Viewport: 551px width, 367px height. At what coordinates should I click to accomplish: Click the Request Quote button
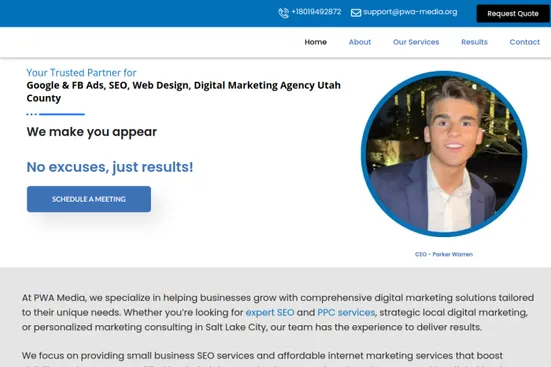click(513, 13)
